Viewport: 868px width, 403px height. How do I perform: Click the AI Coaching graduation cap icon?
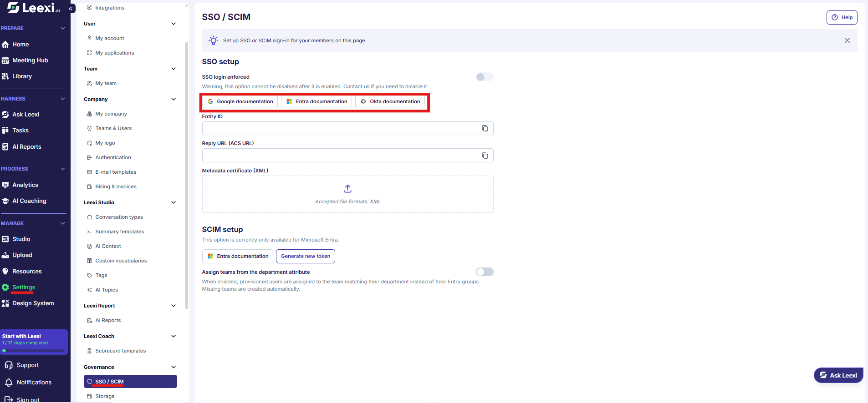tap(5, 201)
